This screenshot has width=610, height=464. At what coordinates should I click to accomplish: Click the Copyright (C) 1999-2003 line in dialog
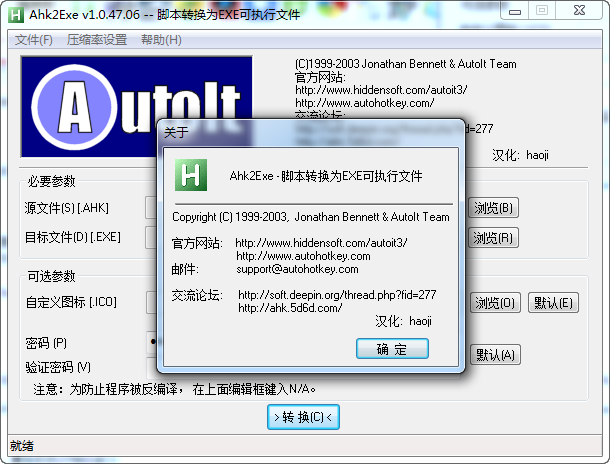pos(310,217)
